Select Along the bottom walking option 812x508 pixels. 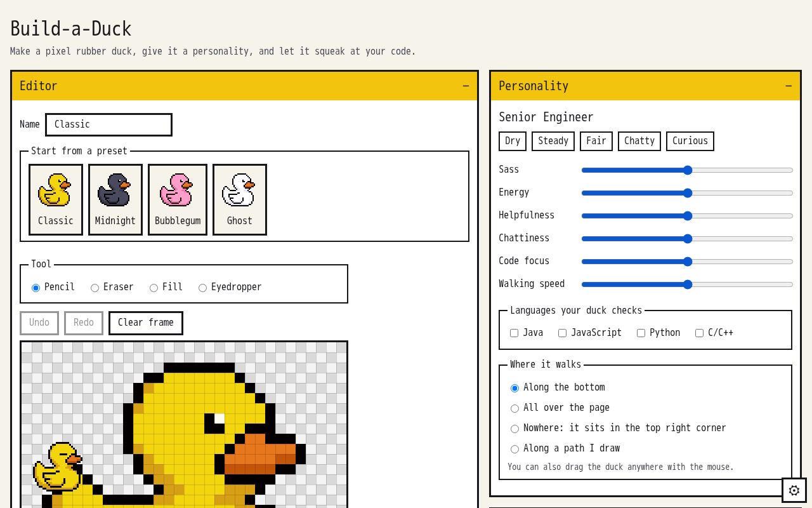(515, 388)
